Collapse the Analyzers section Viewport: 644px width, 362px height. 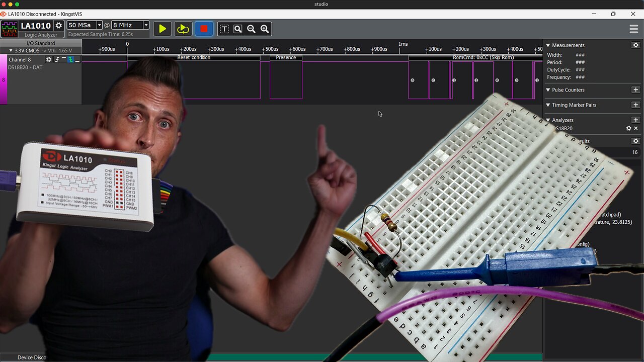point(548,120)
